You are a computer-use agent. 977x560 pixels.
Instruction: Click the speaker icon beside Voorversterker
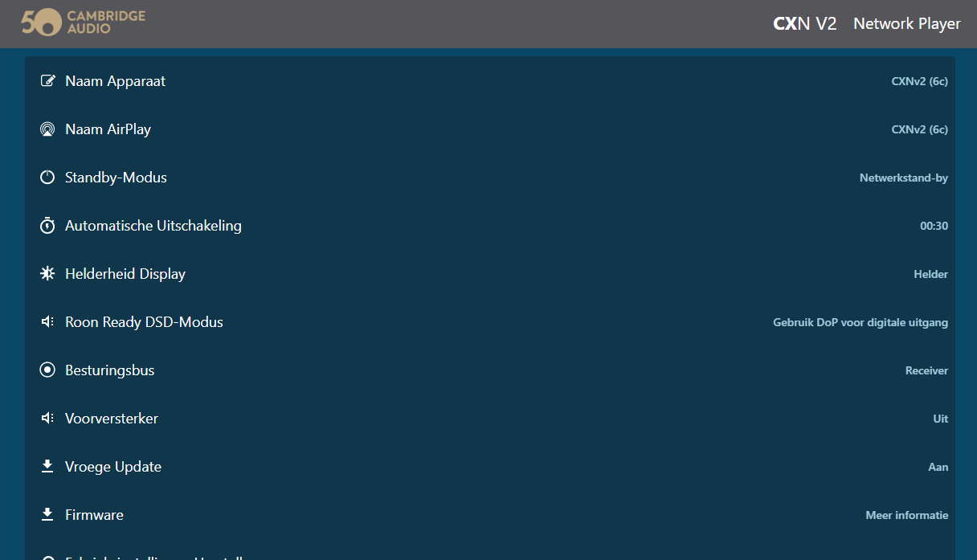pos(47,419)
